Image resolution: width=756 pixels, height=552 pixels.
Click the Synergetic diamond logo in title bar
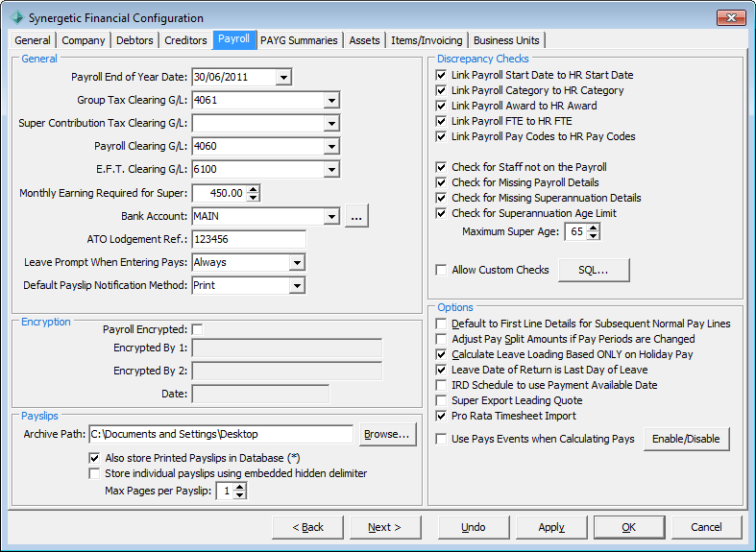[x=16, y=18]
